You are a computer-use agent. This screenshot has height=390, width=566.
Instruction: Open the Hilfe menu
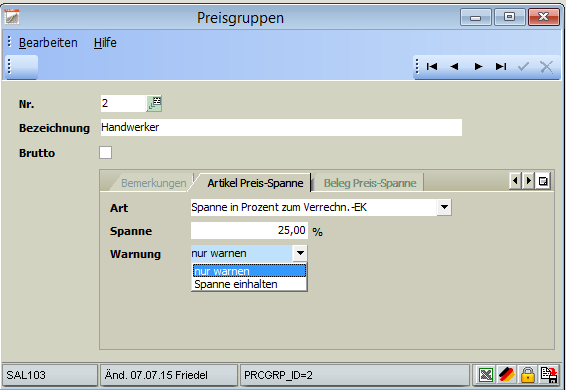pyautogui.click(x=105, y=43)
